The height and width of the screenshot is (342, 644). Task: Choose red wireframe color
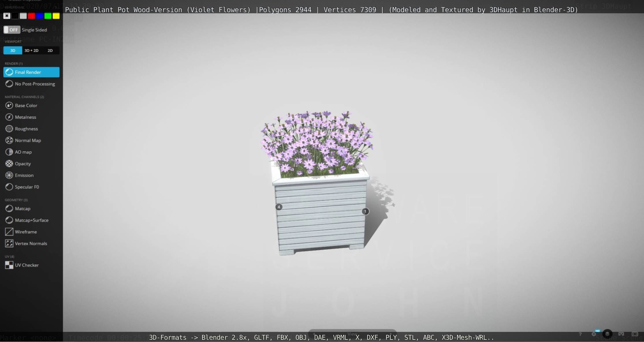[x=31, y=16]
